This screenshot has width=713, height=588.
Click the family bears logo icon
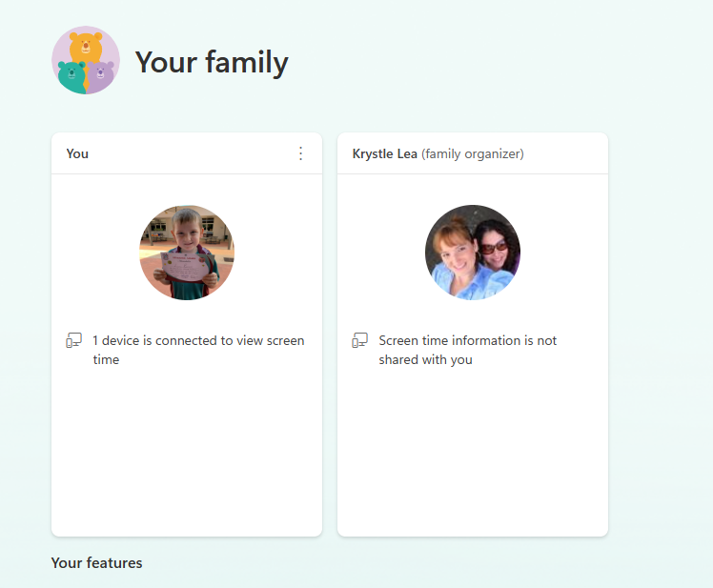[x=86, y=60]
